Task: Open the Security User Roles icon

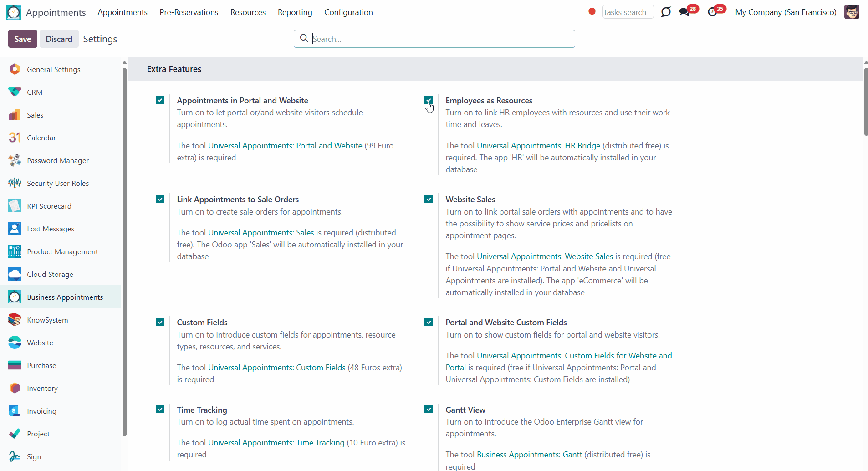Action: (x=15, y=183)
